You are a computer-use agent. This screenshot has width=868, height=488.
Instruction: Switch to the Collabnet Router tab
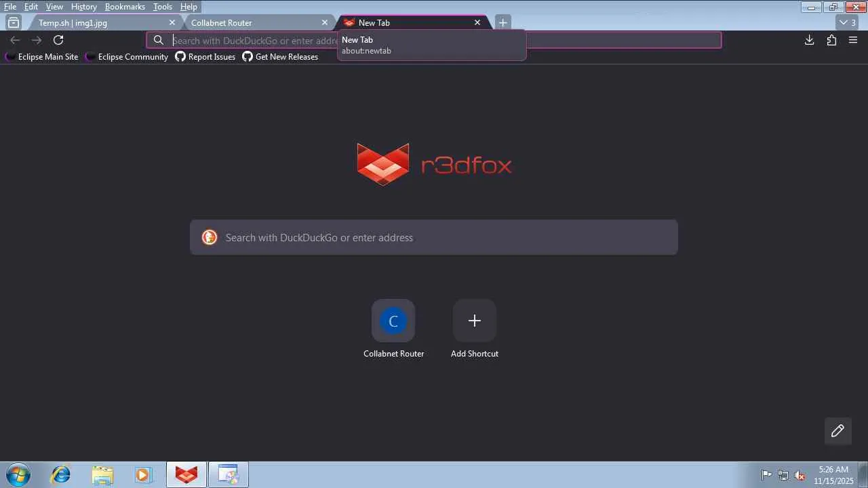(x=258, y=22)
